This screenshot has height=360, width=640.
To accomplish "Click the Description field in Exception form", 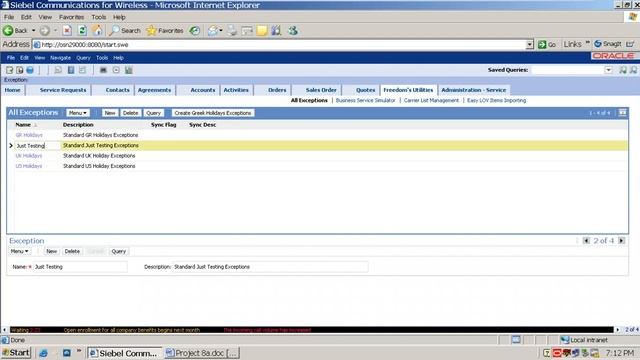I will (270, 267).
